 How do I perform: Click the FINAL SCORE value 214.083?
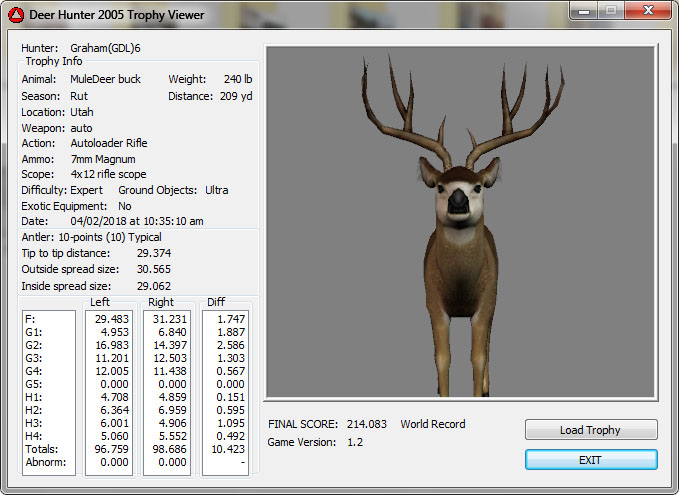pyautogui.click(x=366, y=424)
